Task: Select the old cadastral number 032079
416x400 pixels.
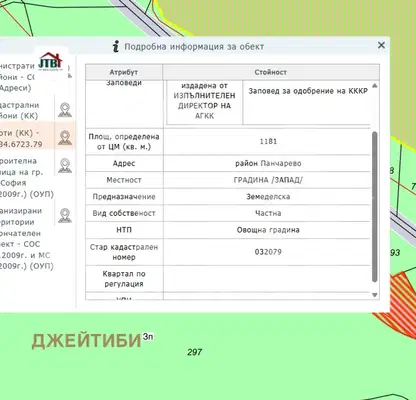Action: (268, 252)
